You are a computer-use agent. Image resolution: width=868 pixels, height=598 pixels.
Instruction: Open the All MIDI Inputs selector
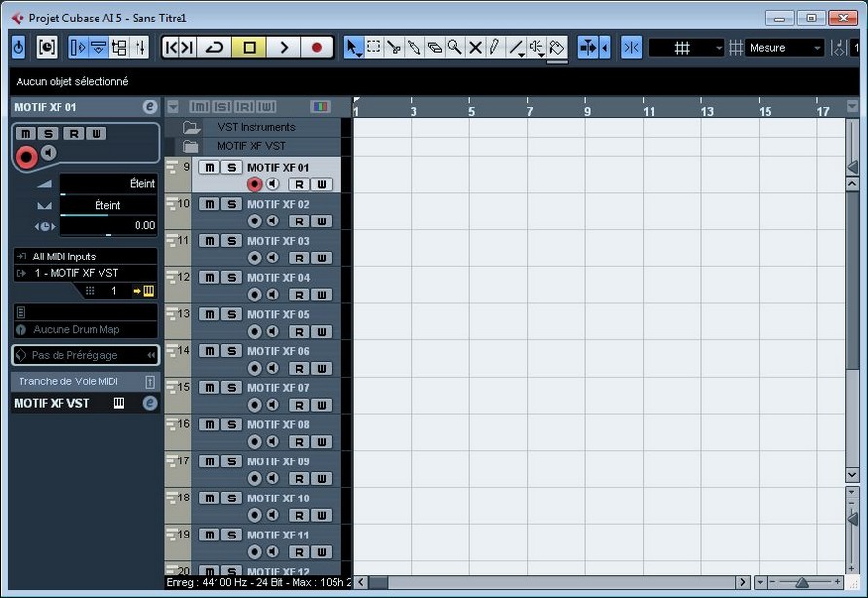click(x=85, y=257)
